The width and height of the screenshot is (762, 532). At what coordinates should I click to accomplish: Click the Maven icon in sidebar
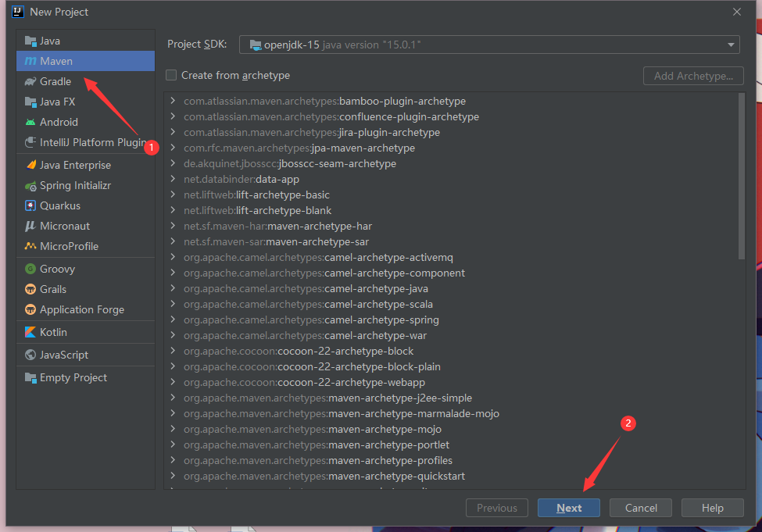30,61
